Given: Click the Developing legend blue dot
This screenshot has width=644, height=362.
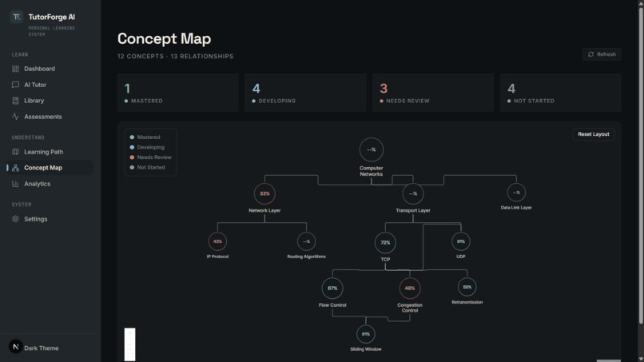Looking at the screenshot, I should click(x=132, y=147).
